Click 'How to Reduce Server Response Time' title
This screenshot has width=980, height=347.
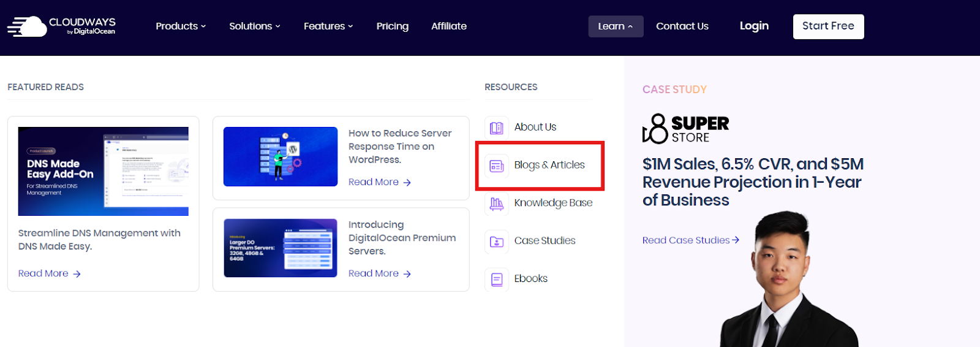point(400,147)
